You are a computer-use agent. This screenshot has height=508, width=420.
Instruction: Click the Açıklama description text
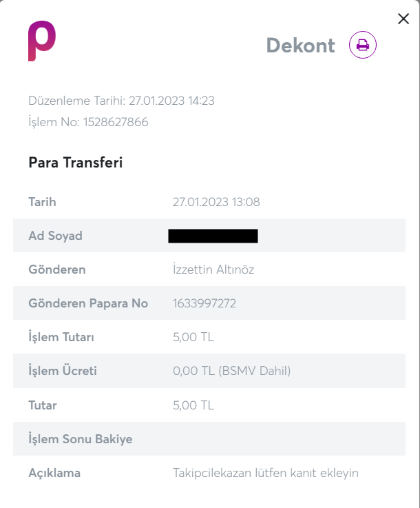(x=265, y=473)
